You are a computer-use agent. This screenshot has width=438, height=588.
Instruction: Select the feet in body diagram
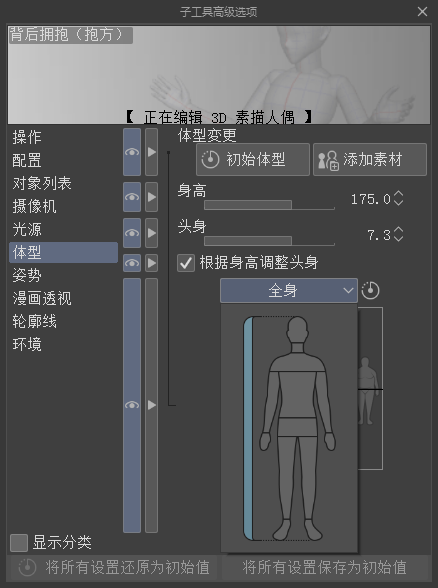[x=297, y=530]
